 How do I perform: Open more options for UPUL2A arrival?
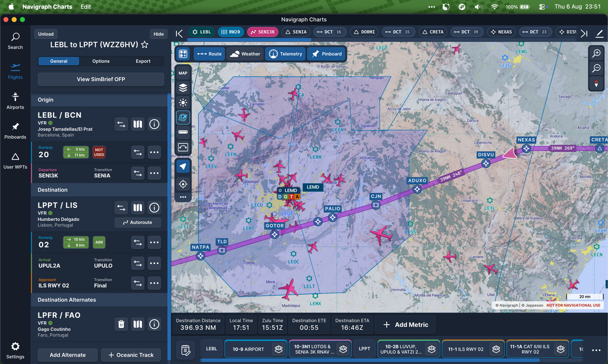(x=154, y=263)
